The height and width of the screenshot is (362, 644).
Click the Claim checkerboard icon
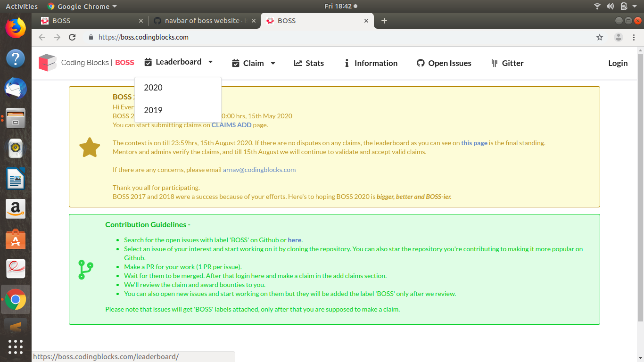(x=236, y=62)
